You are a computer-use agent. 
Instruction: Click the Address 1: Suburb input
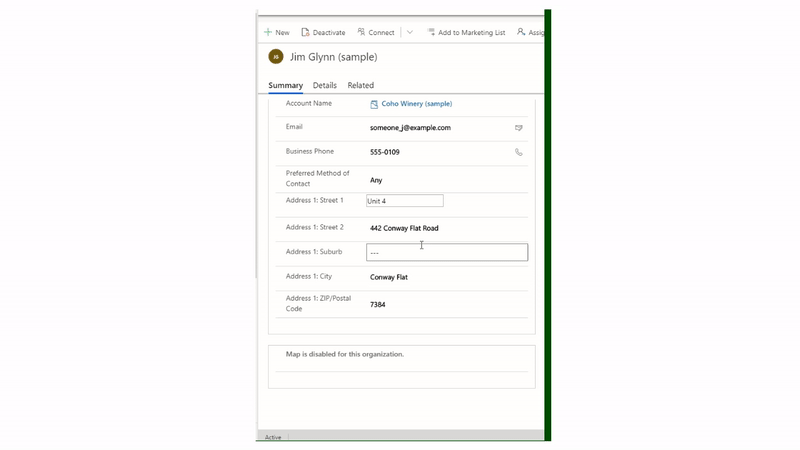coord(446,253)
